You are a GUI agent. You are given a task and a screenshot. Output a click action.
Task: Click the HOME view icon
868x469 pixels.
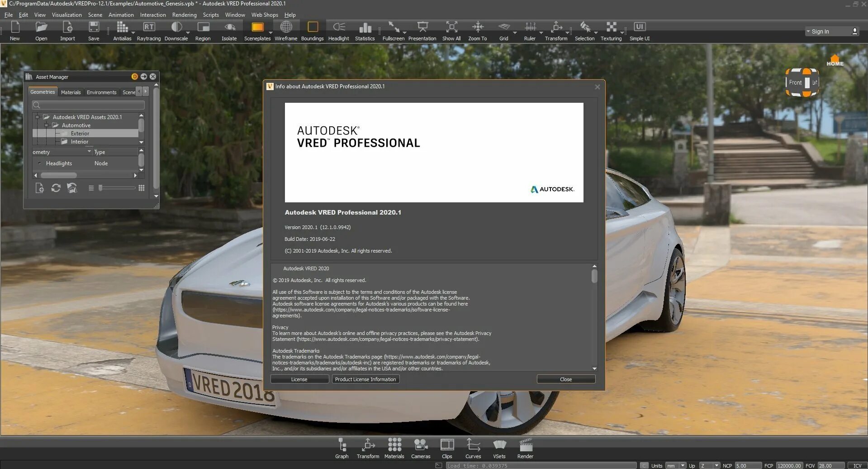(835, 60)
